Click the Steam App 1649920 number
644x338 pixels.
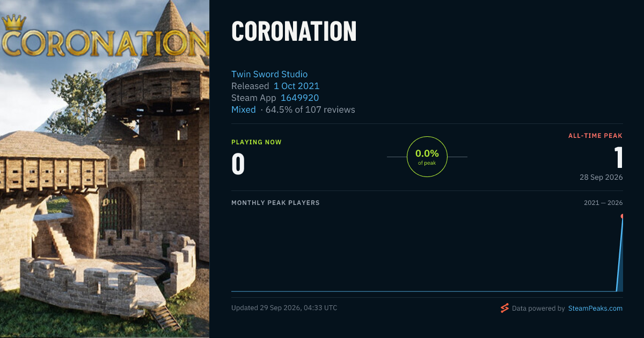[x=299, y=98]
